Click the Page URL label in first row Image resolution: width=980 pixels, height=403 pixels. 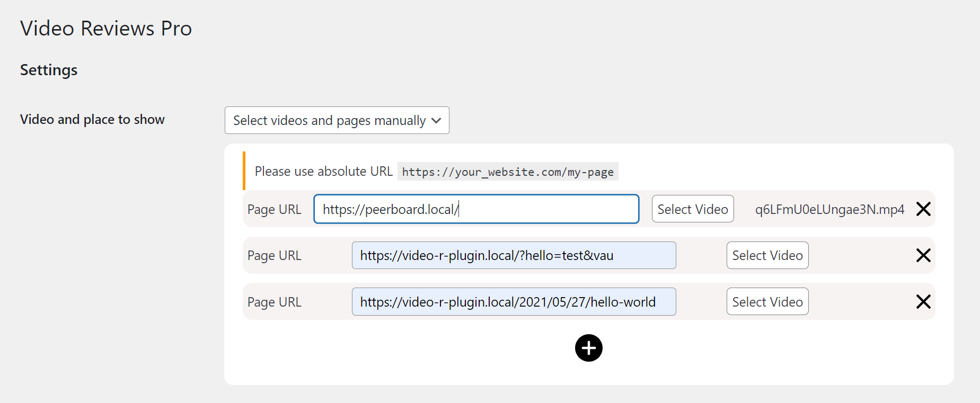274,210
